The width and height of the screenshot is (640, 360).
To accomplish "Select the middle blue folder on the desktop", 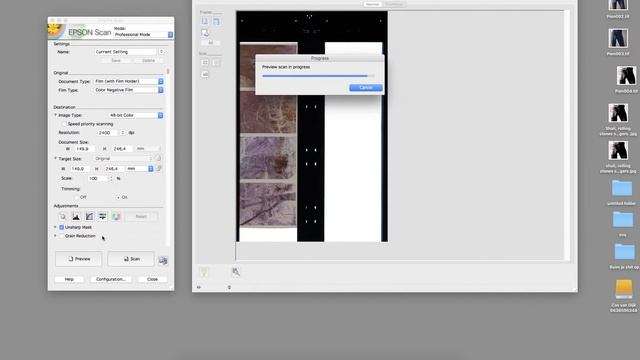I will 623,220.
